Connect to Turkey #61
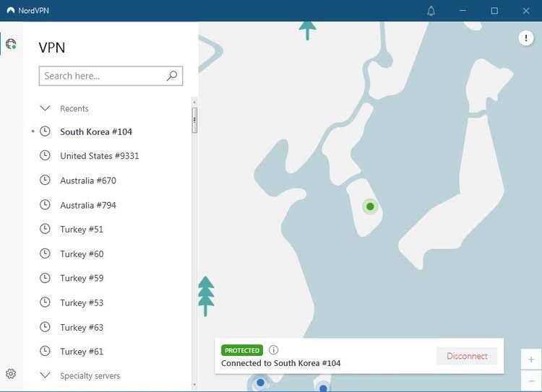 [82, 352]
